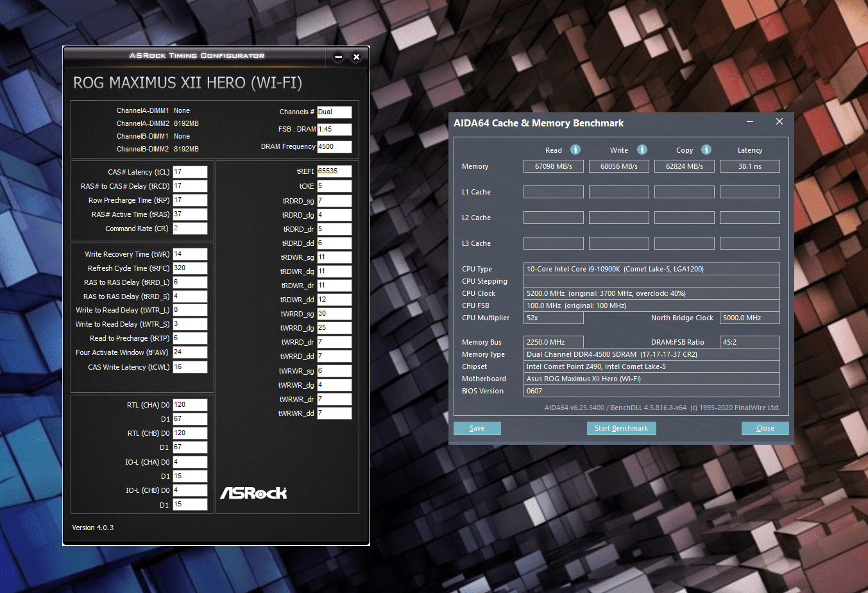
Task: Click the tRDWR_dd value field
Action: pyautogui.click(x=334, y=300)
